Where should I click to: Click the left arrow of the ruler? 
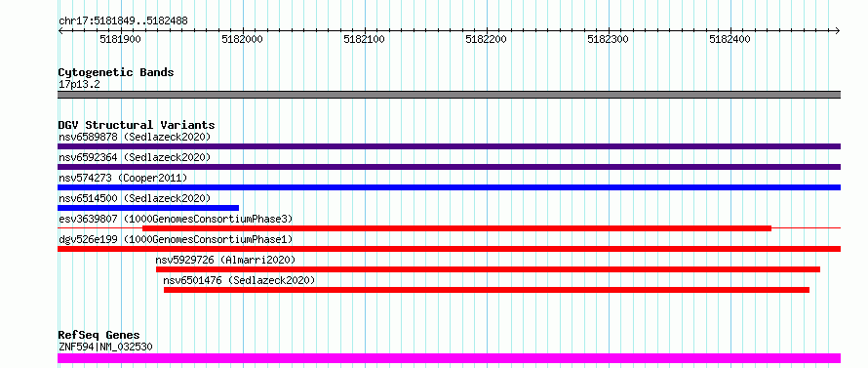(x=60, y=30)
